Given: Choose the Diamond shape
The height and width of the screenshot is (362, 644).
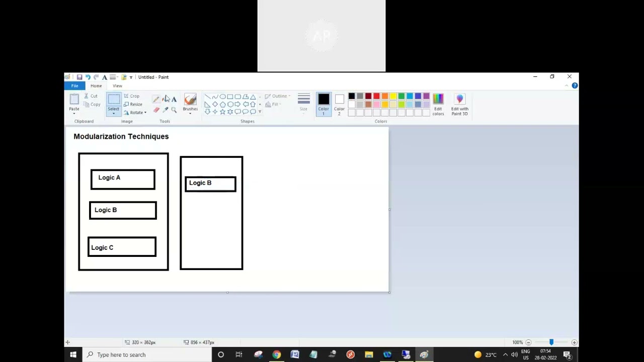Looking at the screenshot, I should click(215, 104).
